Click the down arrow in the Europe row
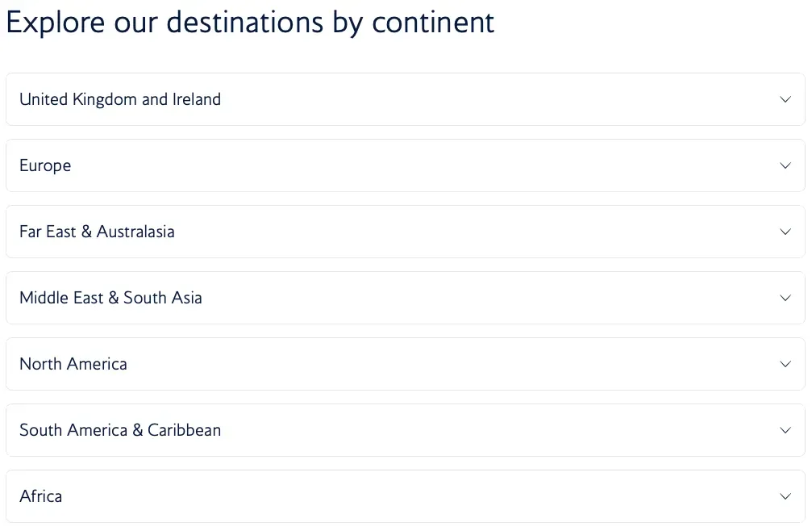Image resolution: width=812 pixels, height=531 pixels. point(785,165)
